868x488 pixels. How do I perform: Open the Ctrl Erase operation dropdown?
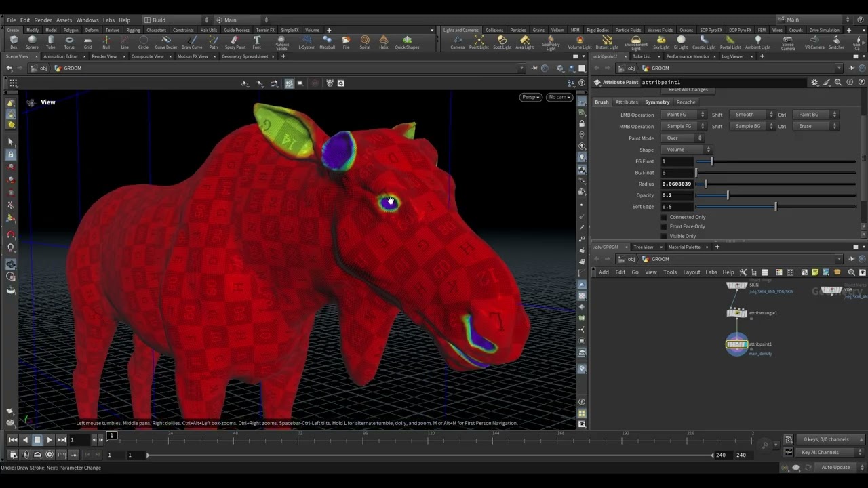click(816, 126)
